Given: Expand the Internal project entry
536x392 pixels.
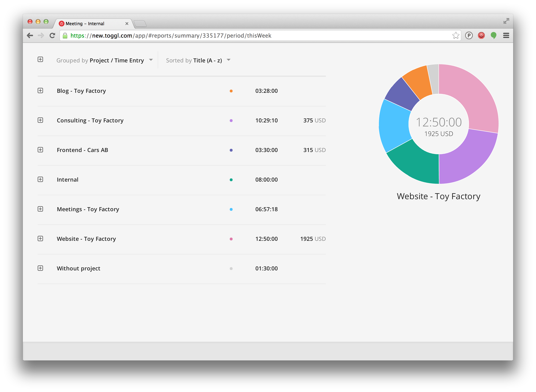Looking at the screenshot, I should click(40, 179).
